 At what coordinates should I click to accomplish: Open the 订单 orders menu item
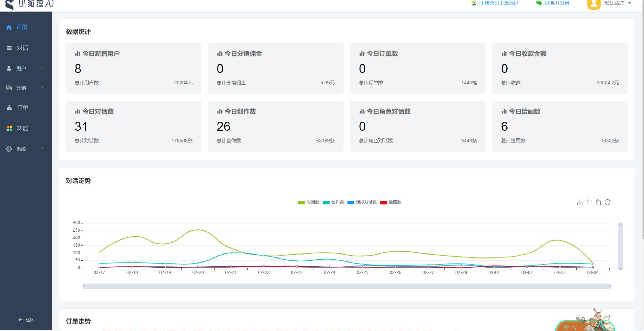tap(22, 107)
